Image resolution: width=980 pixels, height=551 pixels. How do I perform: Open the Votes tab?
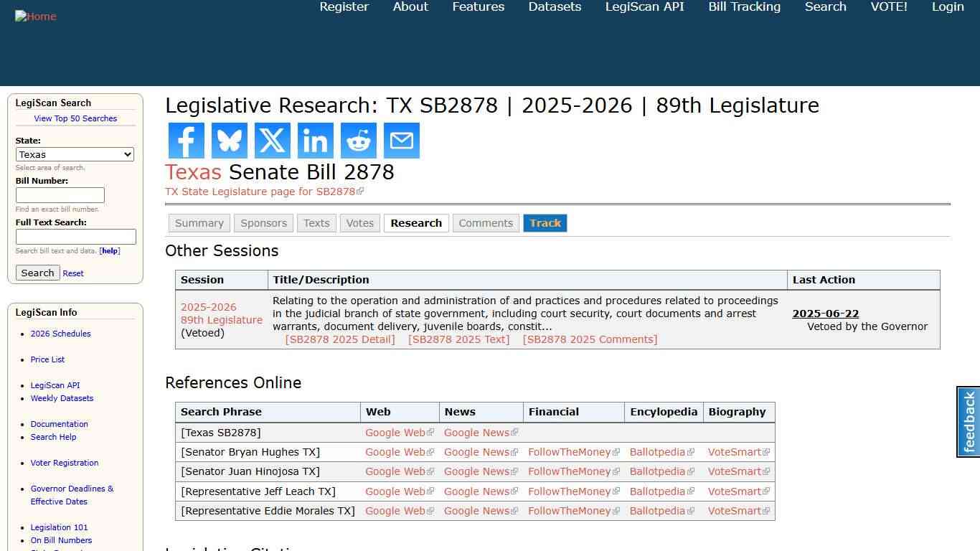359,223
